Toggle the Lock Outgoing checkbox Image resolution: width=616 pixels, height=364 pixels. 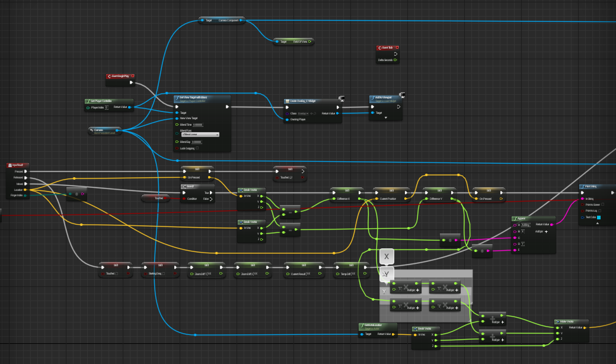point(197,148)
